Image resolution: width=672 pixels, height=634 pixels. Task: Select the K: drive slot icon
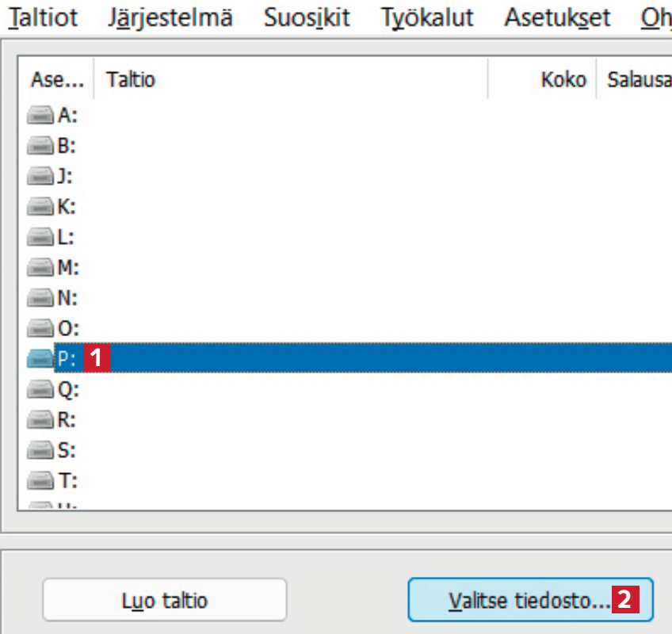pyautogui.click(x=40, y=207)
